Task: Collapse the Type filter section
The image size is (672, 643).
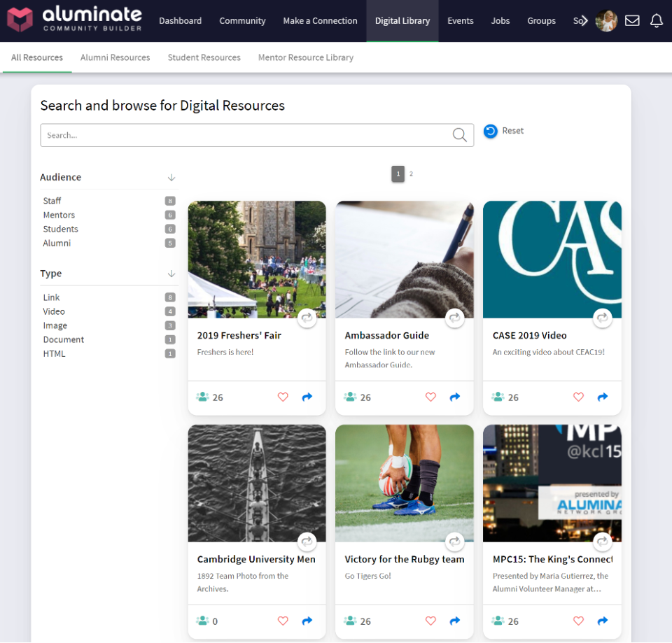Action: click(x=171, y=274)
